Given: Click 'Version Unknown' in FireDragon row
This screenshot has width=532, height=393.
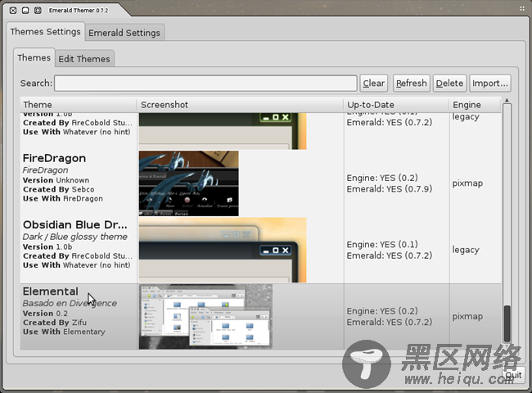Looking at the screenshot, I should 56,180.
